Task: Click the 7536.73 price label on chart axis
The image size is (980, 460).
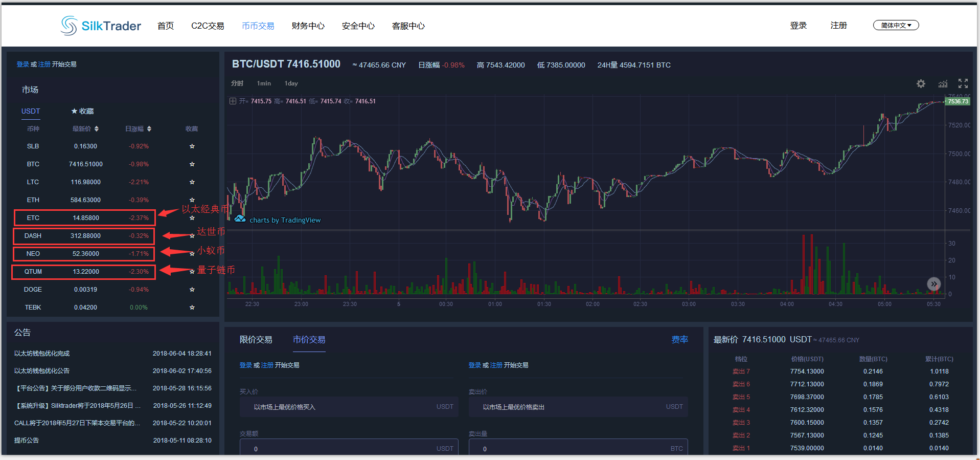Action: (958, 101)
